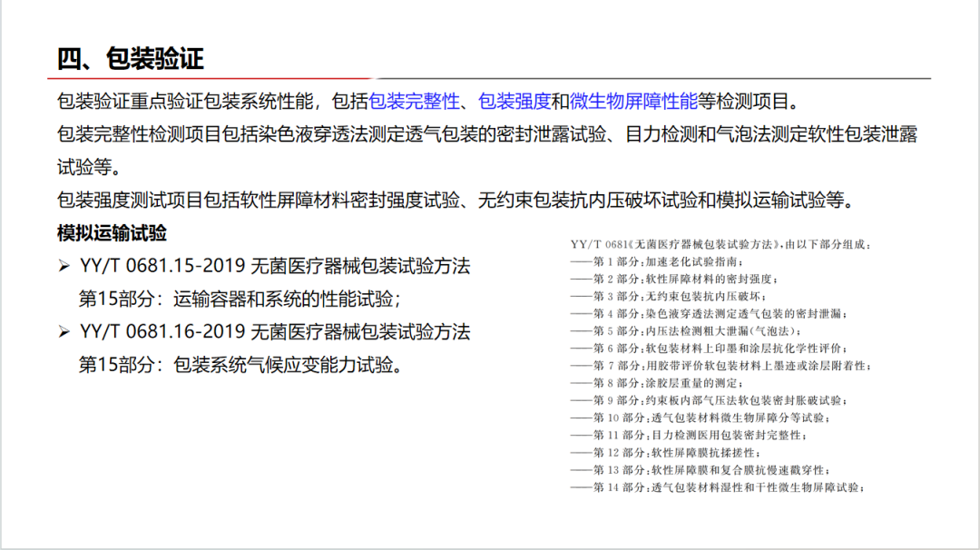Click the text "包装系统气候应变能力试验"

coord(283,364)
